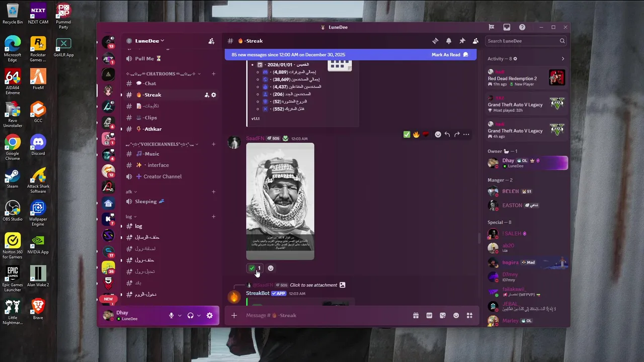The height and width of the screenshot is (362, 644).
Task: Collapse the CHATROOMS category
Action: tap(163, 74)
